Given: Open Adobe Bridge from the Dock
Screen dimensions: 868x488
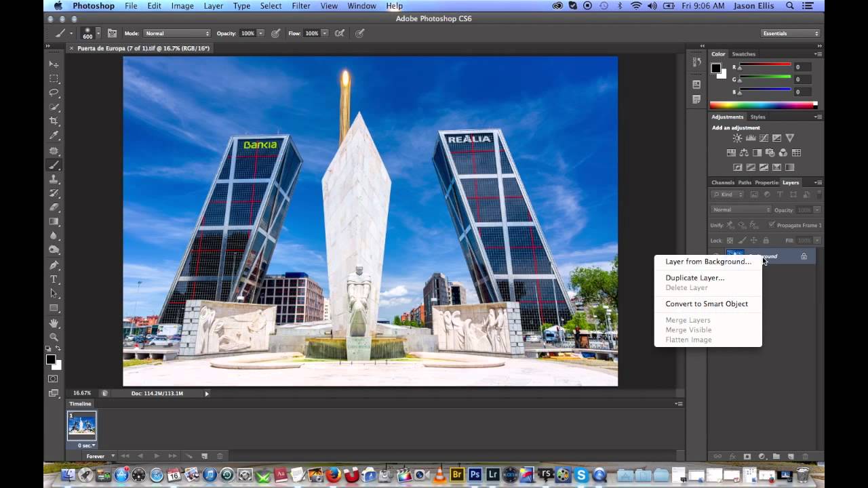Looking at the screenshot, I should (x=458, y=475).
